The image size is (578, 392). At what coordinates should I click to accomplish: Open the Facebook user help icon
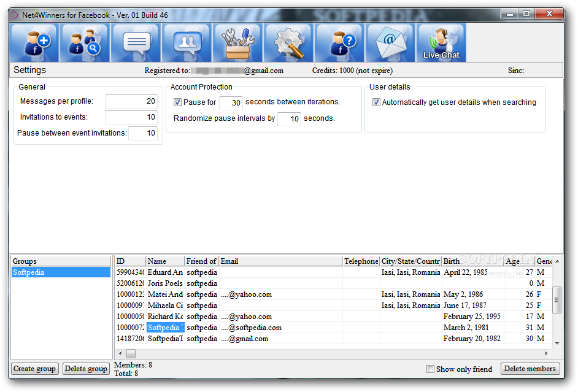coord(340,42)
